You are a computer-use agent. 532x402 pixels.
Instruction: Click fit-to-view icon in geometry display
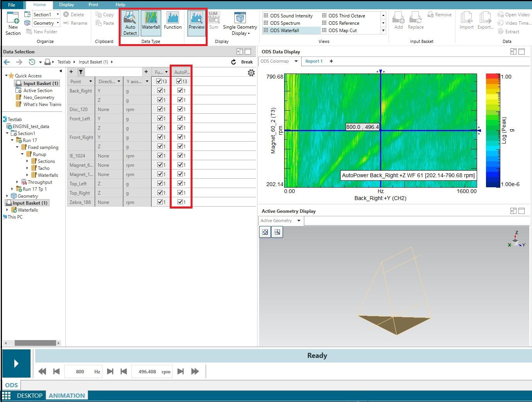(265, 232)
